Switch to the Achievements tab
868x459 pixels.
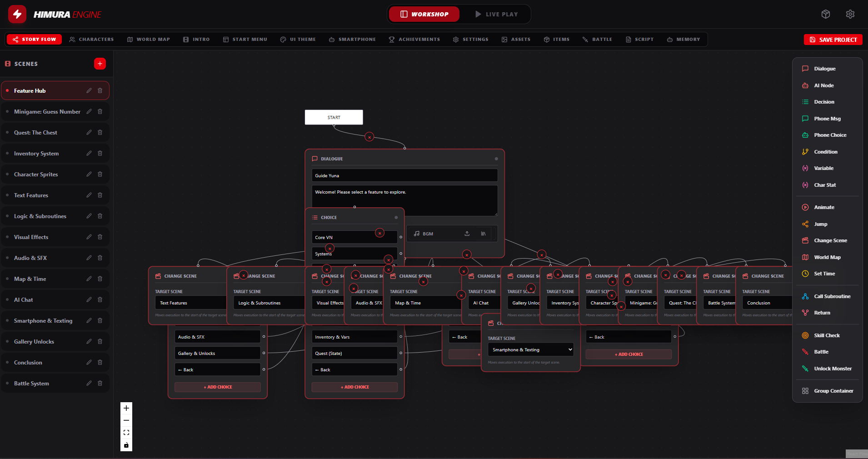click(x=414, y=40)
